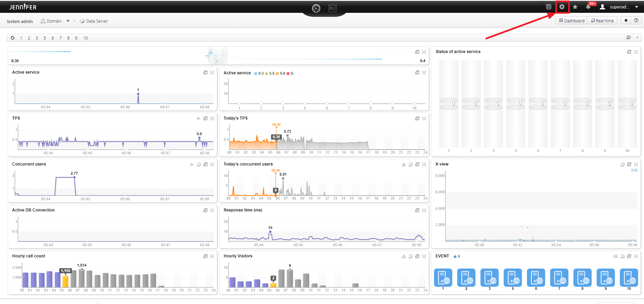The width and height of the screenshot is (644, 304).
Task: Open the list icon in EVENT panel
Action: coord(615,256)
